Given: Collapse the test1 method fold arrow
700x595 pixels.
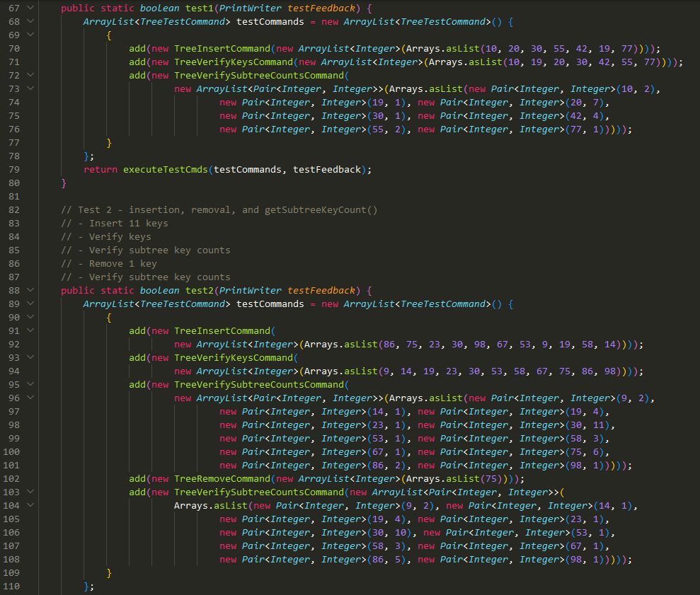Looking at the screenshot, I should (x=31, y=8).
